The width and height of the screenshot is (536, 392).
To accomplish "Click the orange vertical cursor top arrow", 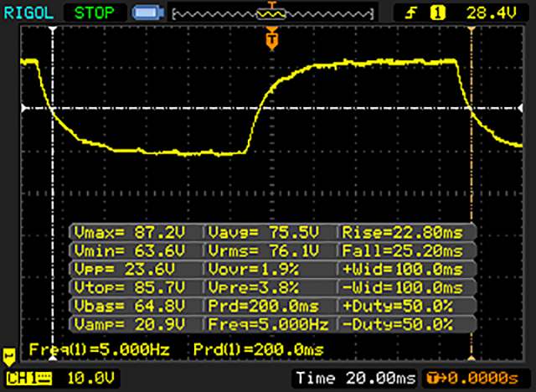I will coord(472,29).
